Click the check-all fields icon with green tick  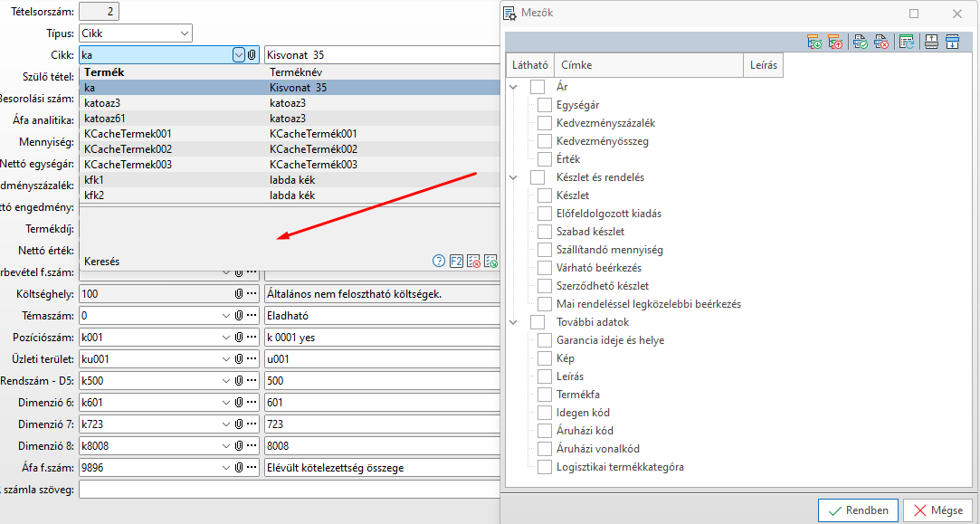point(861,42)
